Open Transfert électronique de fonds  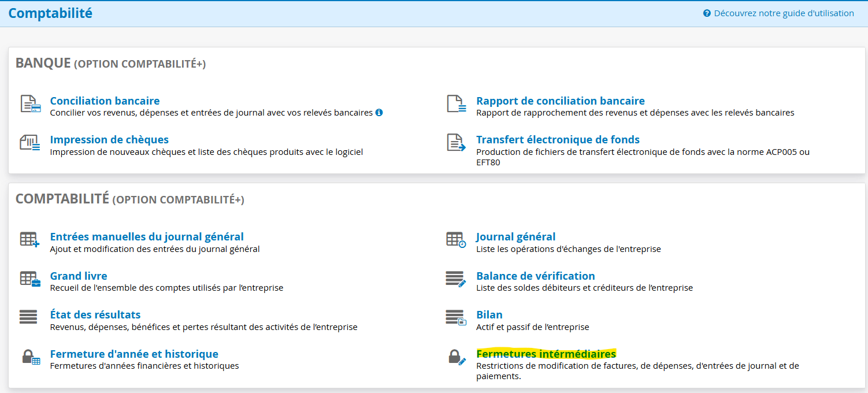(x=558, y=139)
